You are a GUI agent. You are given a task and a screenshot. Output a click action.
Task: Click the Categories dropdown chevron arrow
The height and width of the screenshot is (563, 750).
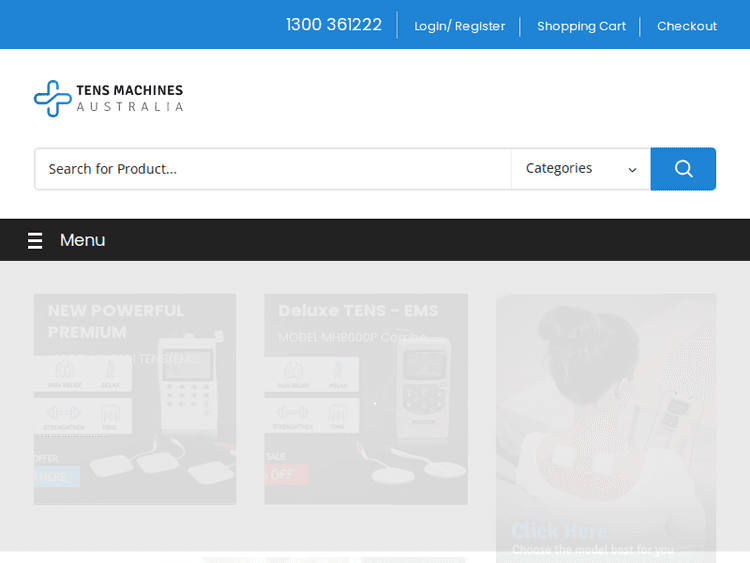tap(632, 170)
